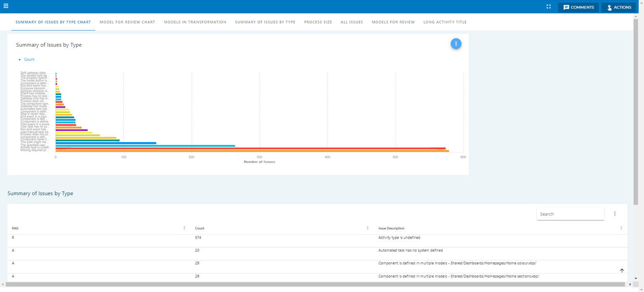Select the Long Activity Title tab
This screenshot has height=292, width=644.
coord(445,22)
